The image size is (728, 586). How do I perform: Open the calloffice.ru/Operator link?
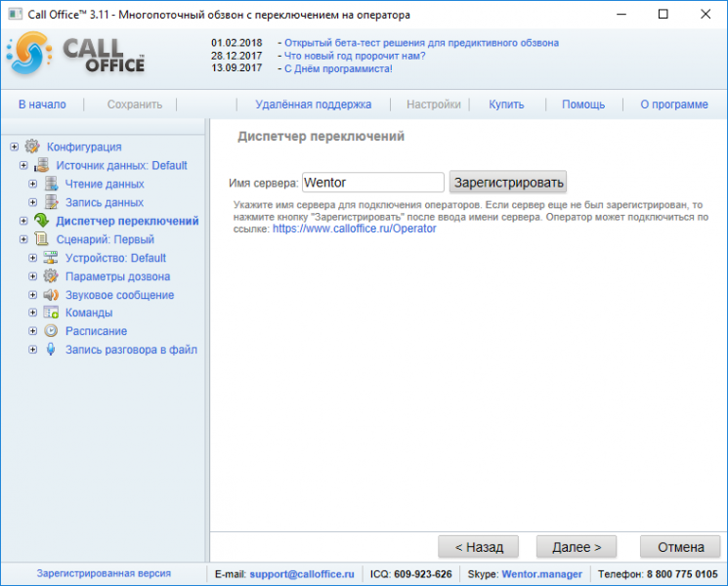355,229
